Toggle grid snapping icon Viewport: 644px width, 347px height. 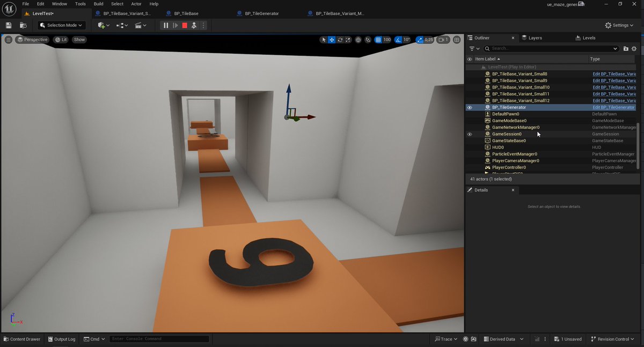click(x=378, y=40)
